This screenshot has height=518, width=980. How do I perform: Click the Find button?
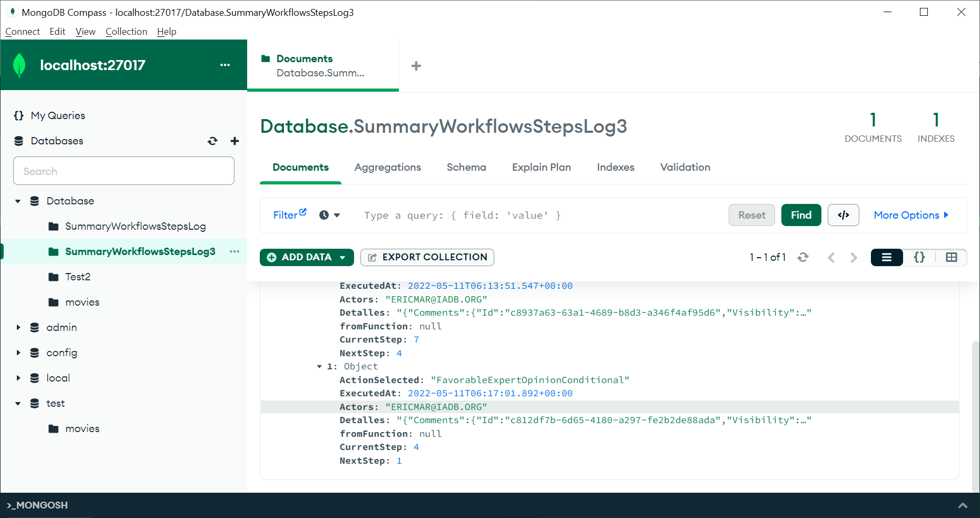coord(800,215)
